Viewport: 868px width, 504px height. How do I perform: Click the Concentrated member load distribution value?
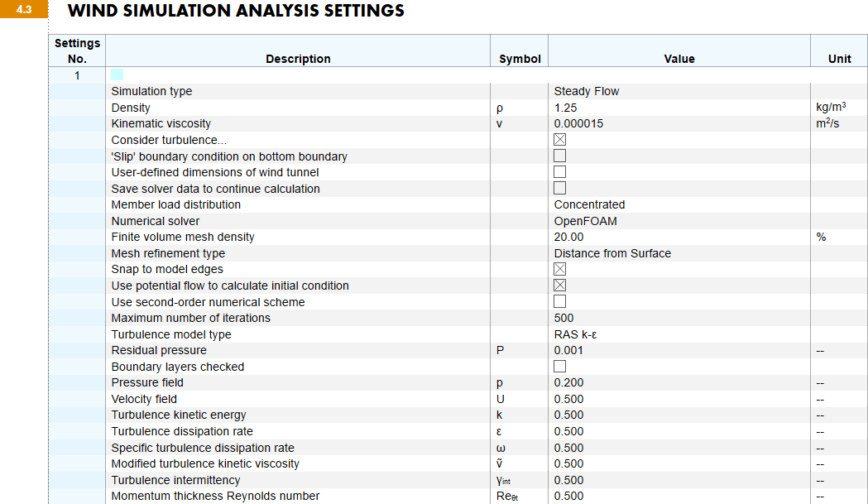click(589, 204)
